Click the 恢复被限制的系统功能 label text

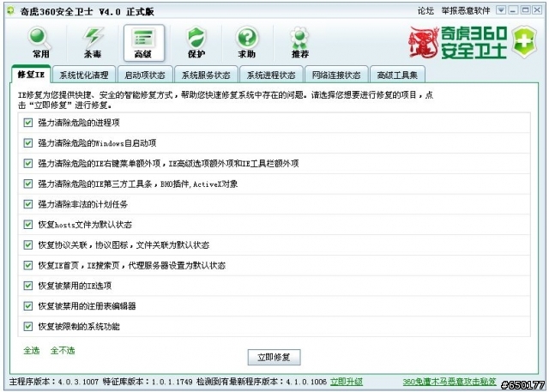coord(79,327)
